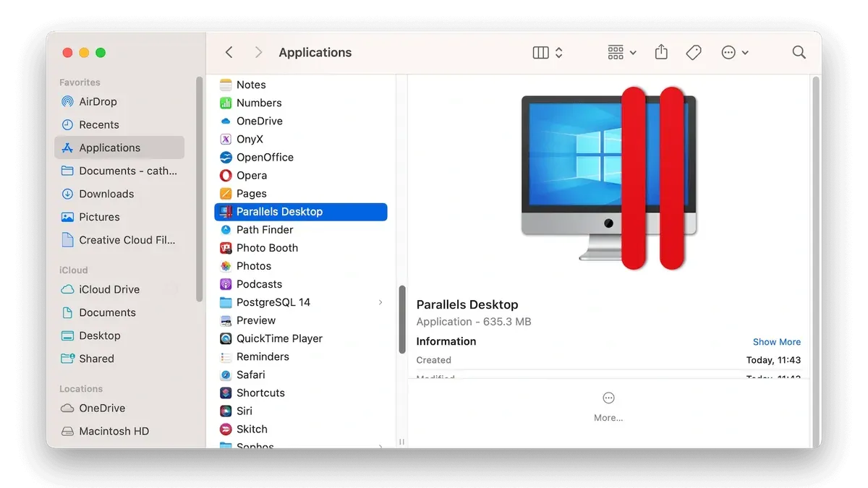Screen dimensions: 868x488
Task: Click the Podcasts app icon
Action: (226, 283)
